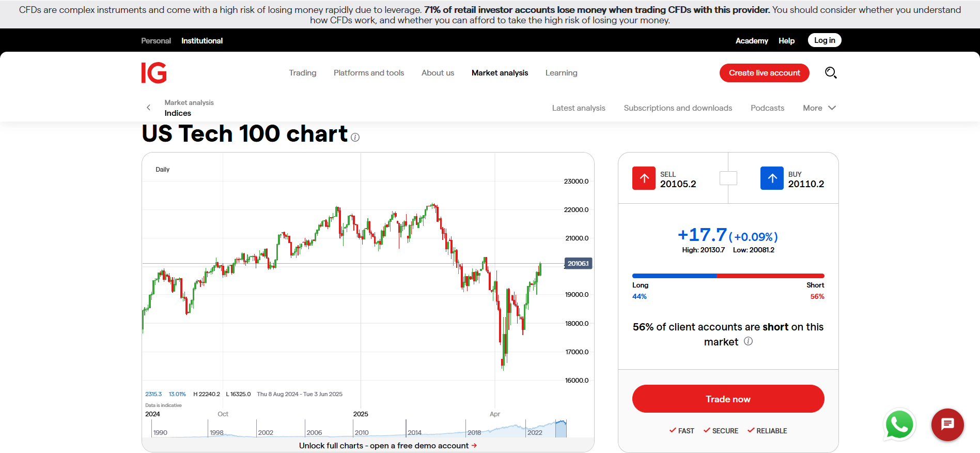
Task: Open WhatsApp support chat
Action: point(899,425)
